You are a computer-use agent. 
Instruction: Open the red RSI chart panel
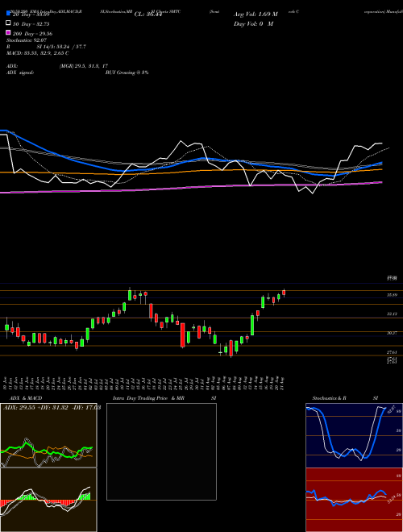click(x=354, y=500)
